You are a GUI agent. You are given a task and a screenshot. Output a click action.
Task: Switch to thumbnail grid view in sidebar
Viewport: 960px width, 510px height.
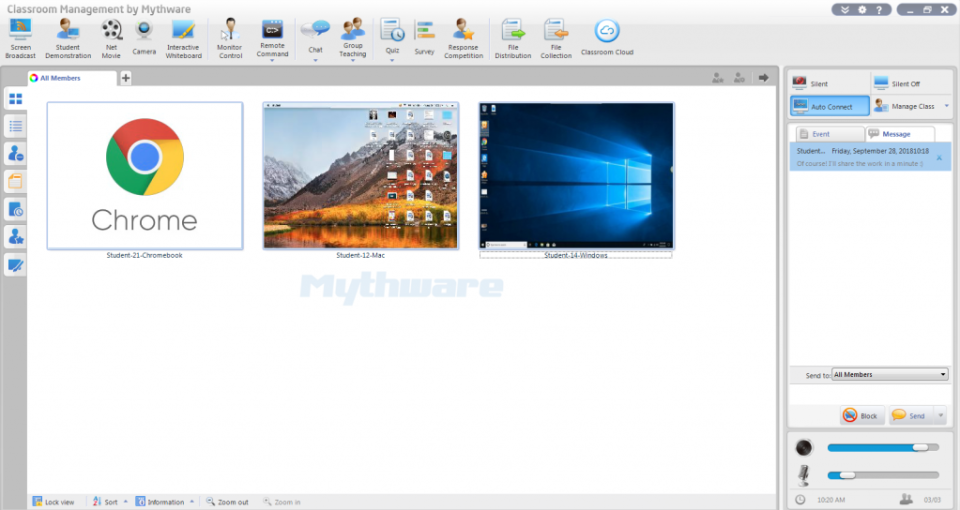click(x=15, y=99)
